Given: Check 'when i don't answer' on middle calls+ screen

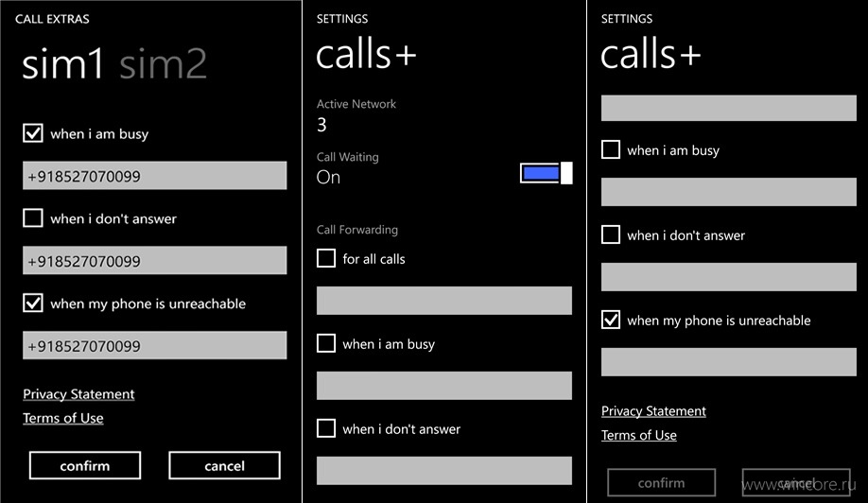Looking at the screenshot, I should pyautogui.click(x=326, y=428).
